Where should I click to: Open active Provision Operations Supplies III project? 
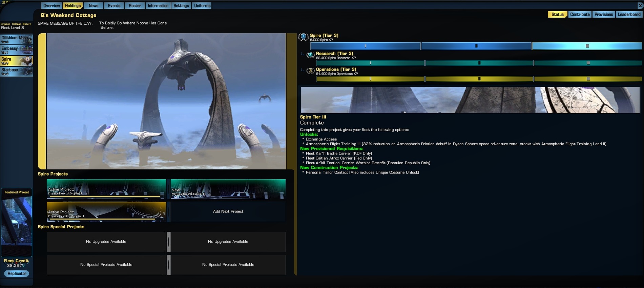tap(106, 212)
